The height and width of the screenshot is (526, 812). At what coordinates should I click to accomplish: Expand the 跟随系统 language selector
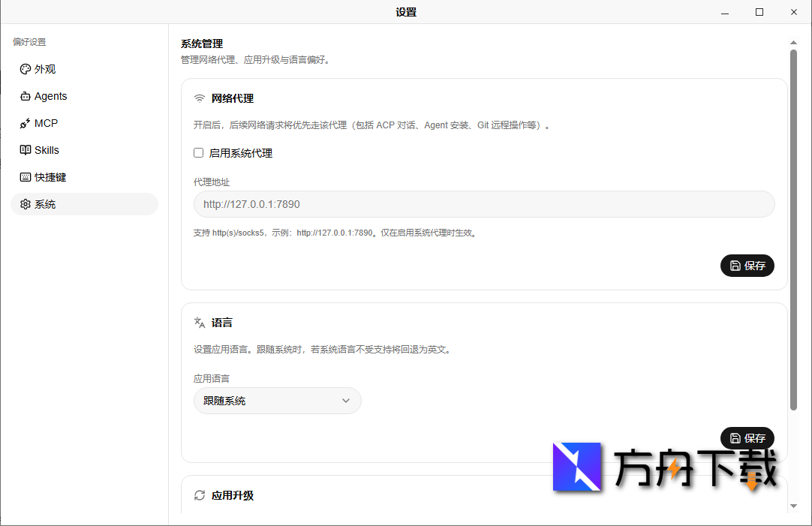(x=277, y=401)
